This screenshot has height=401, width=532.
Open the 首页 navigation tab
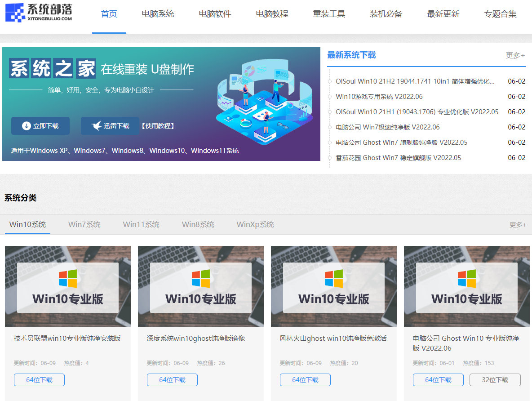point(109,14)
